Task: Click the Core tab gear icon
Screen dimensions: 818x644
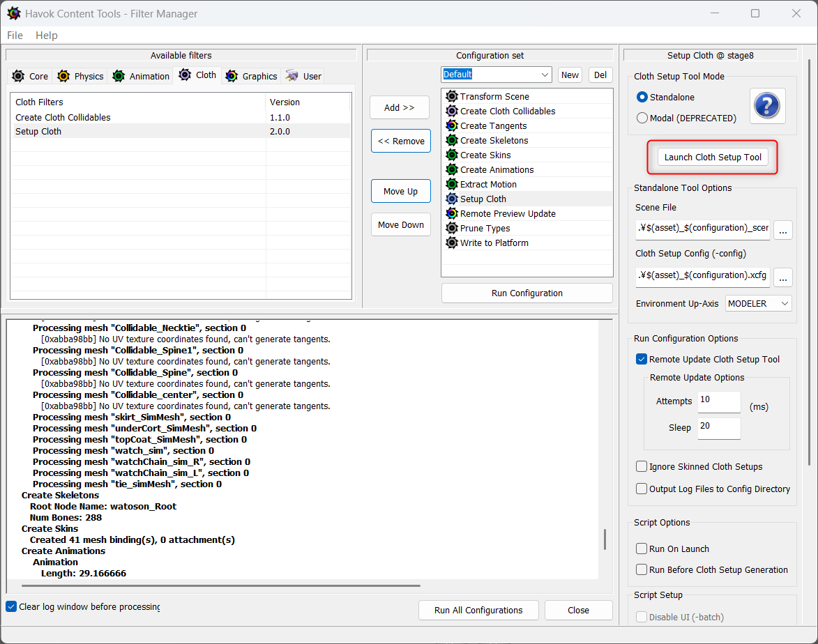Action: [18, 76]
